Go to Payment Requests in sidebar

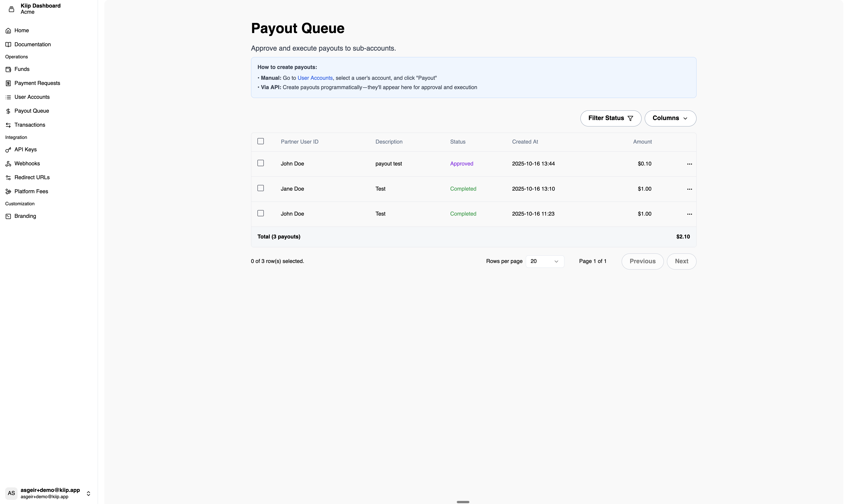[x=37, y=83]
